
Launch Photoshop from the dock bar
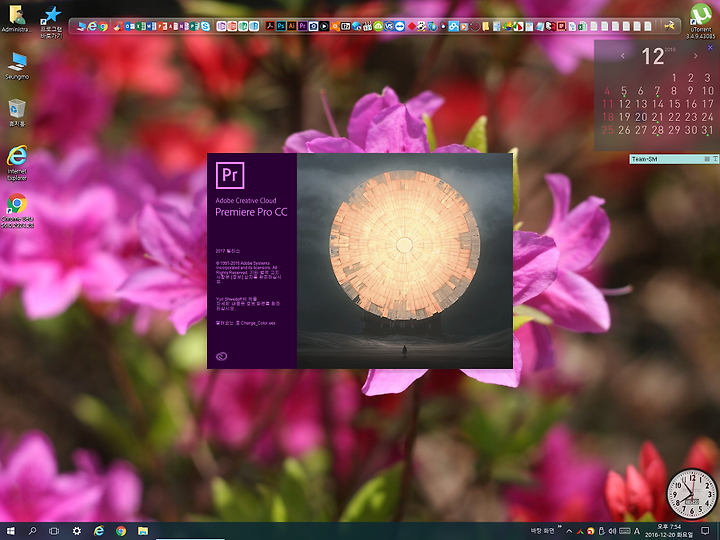[x=281, y=26]
